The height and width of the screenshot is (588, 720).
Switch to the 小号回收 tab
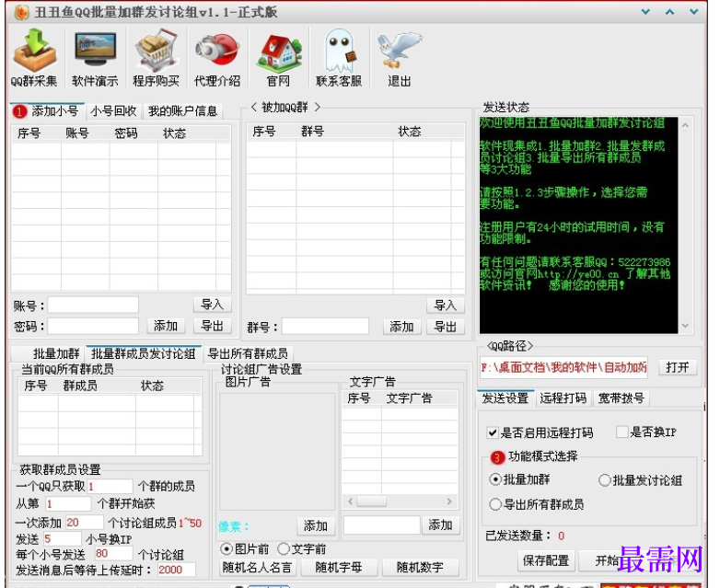pyautogui.click(x=113, y=111)
